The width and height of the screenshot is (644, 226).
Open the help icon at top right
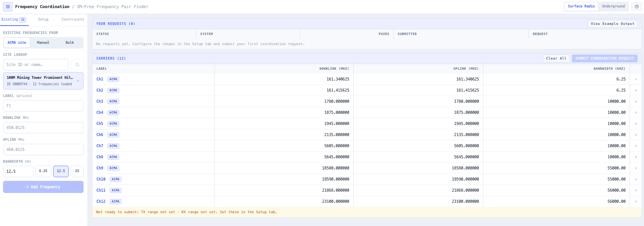[x=637, y=7]
